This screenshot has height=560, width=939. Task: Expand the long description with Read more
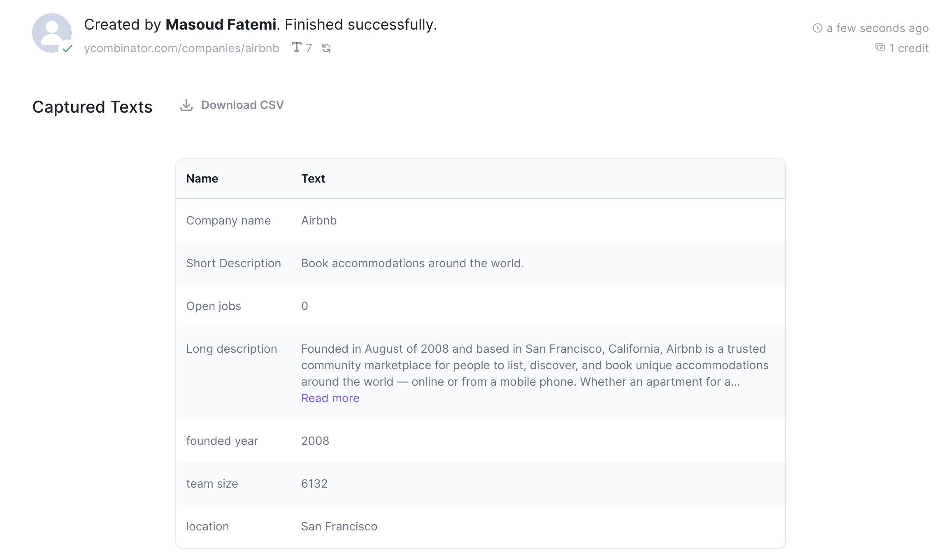click(x=330, y=398)
